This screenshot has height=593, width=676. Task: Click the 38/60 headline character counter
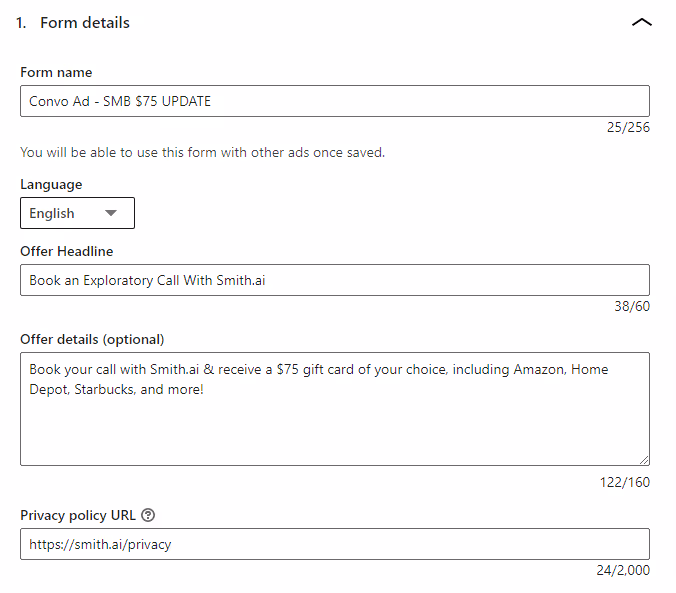pyautogui.click(x=632, y=306)
